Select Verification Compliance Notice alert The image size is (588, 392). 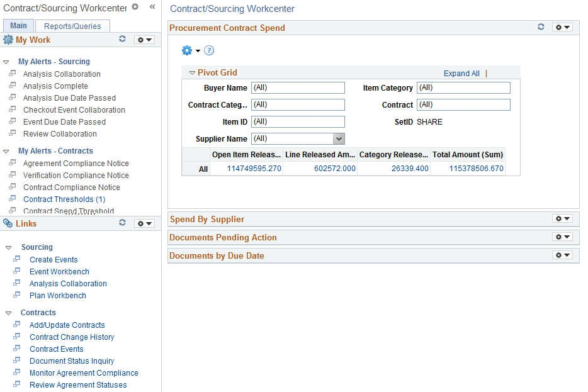click(x=76, y=176)
